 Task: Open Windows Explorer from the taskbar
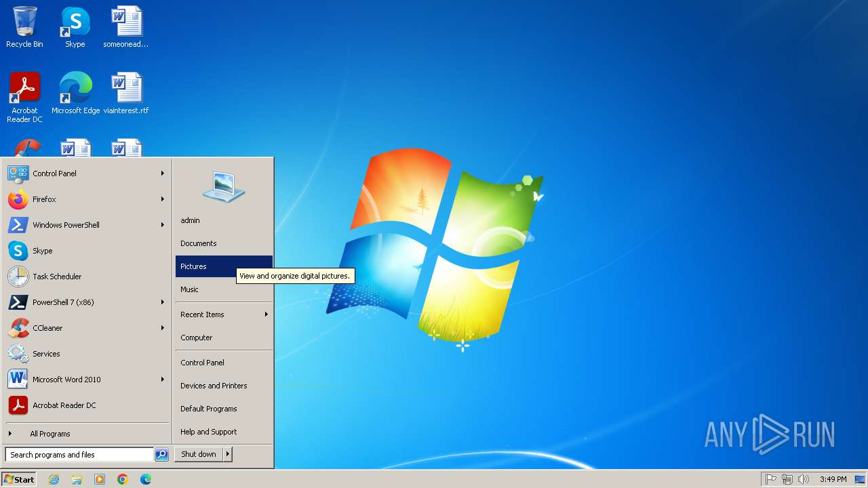click(x=77, y=479)
